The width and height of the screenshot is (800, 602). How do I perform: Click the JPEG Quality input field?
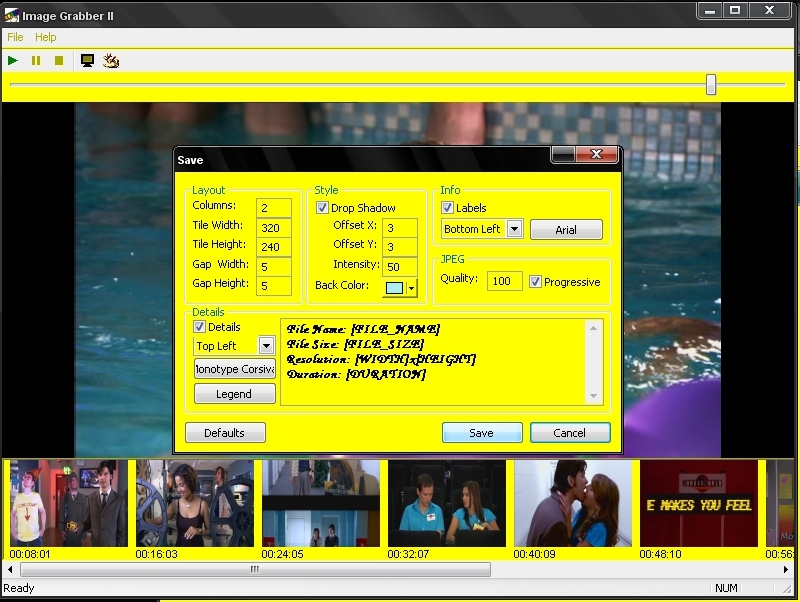505,281
